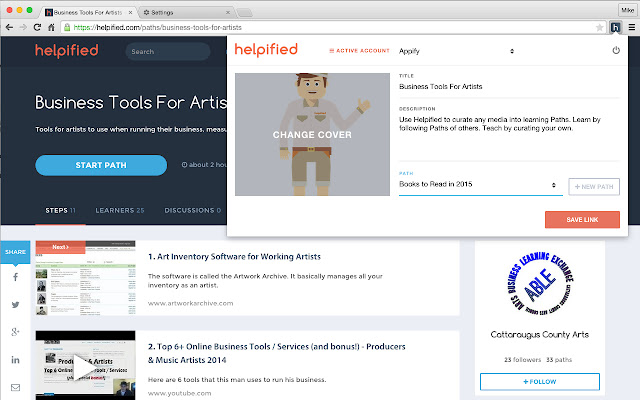Select the Discussions tab
Screen dimensions: 640x400
click(x=193, y=211)
